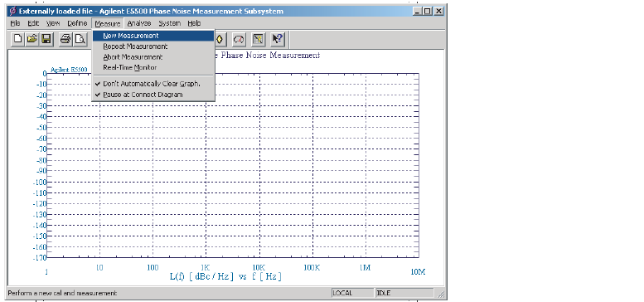Viewport: 644px width, 302px height.
Task: Click the LOCAL status bar indicator
Action: click(x=352, y=293)
